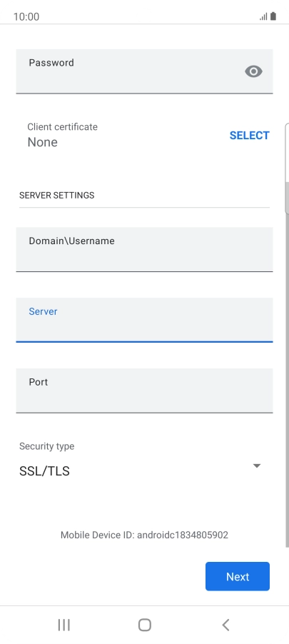The height and width of the screenshot is (644, 289).
Task: Tap the Password input field
Action: tap(144, 71)
